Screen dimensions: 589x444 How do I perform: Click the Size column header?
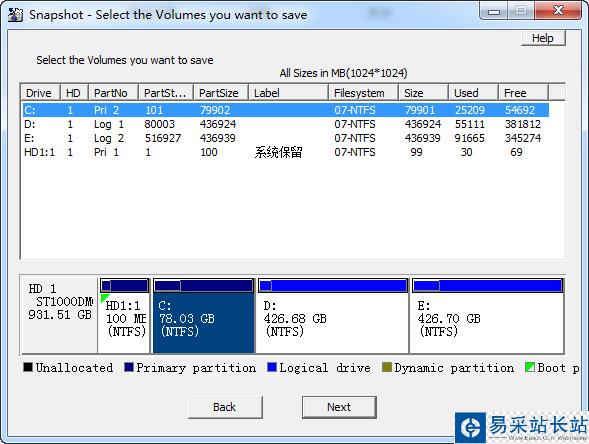coord(423,93)
